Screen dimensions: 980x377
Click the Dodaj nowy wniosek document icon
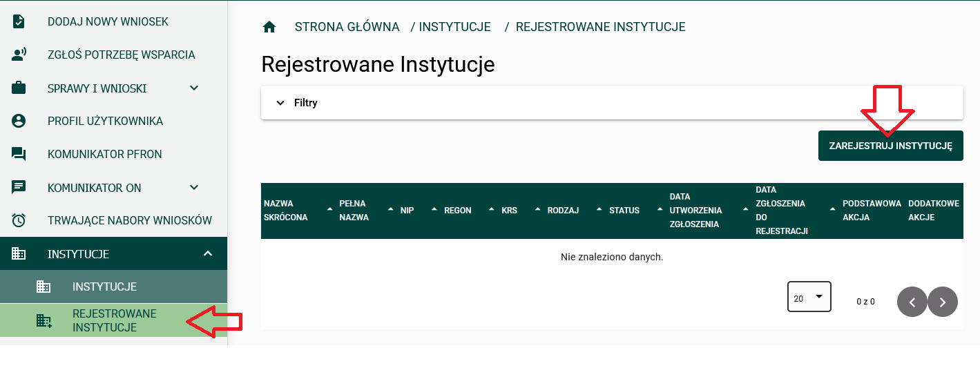pos(19,21)
